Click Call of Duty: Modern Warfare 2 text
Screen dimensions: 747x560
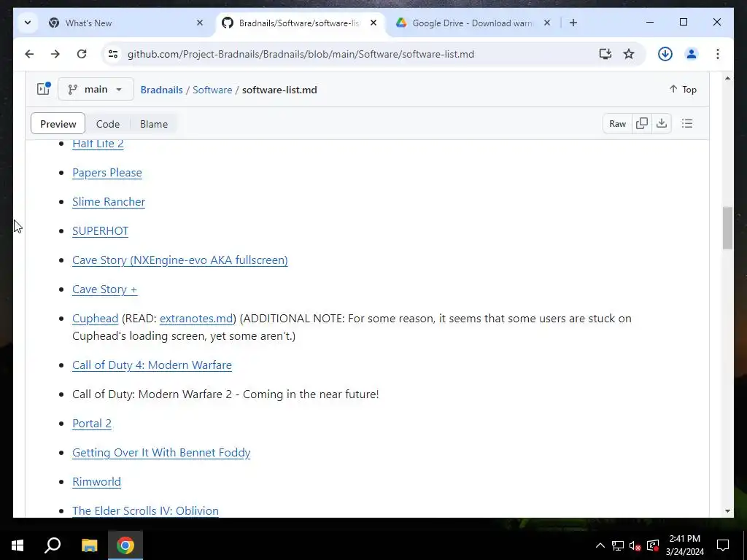(x=225, y=394)
